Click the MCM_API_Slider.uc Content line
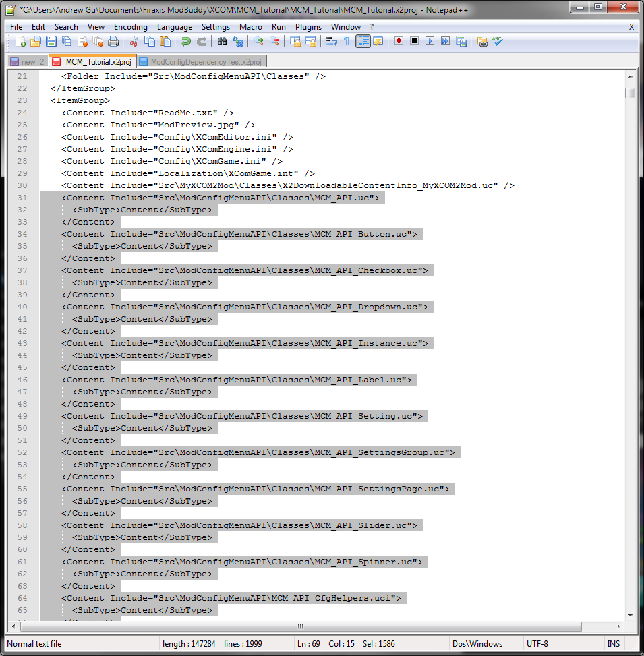Image resolution: width=644 pixels, height=656 pixels. pos(239,525)
